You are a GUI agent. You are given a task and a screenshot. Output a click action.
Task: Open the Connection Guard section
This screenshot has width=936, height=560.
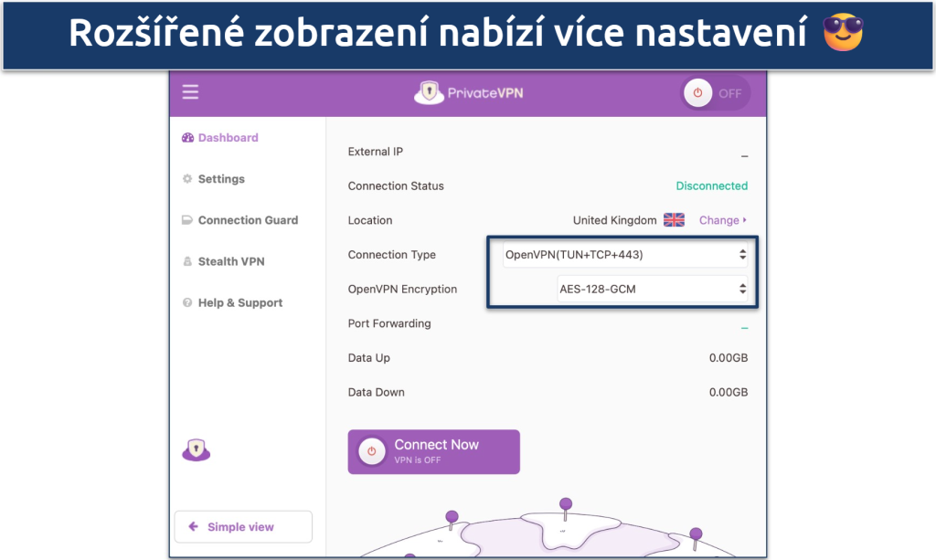click(x=248, y=220)
